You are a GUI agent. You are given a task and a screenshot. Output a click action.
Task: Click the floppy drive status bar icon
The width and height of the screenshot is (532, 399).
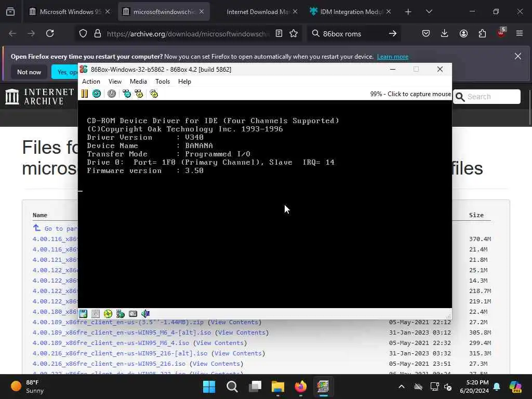pyautogui.click(x=83, y=313)
